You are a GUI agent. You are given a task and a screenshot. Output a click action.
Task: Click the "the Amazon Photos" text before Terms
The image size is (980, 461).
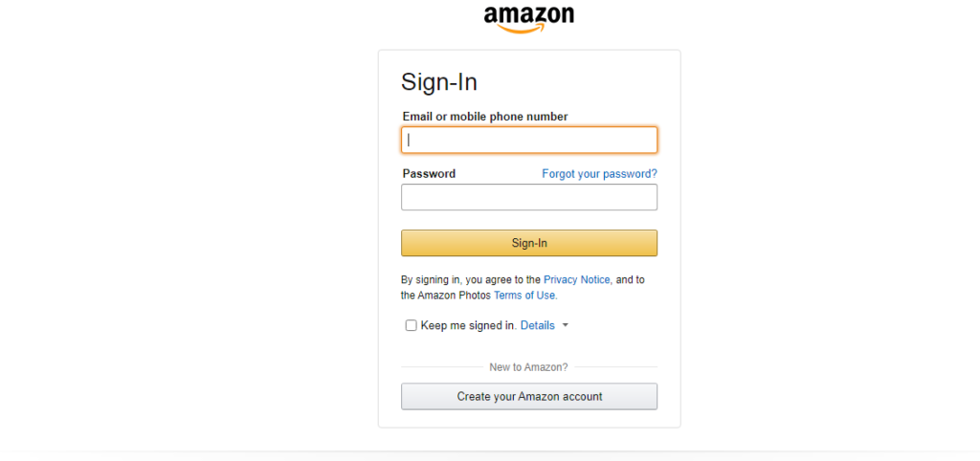[446, 296]
